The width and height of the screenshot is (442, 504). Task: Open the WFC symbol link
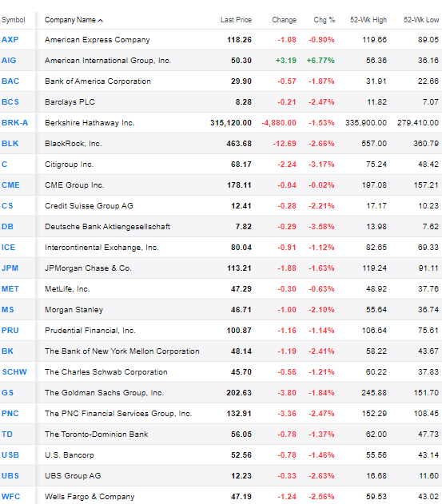pos(10,497)
